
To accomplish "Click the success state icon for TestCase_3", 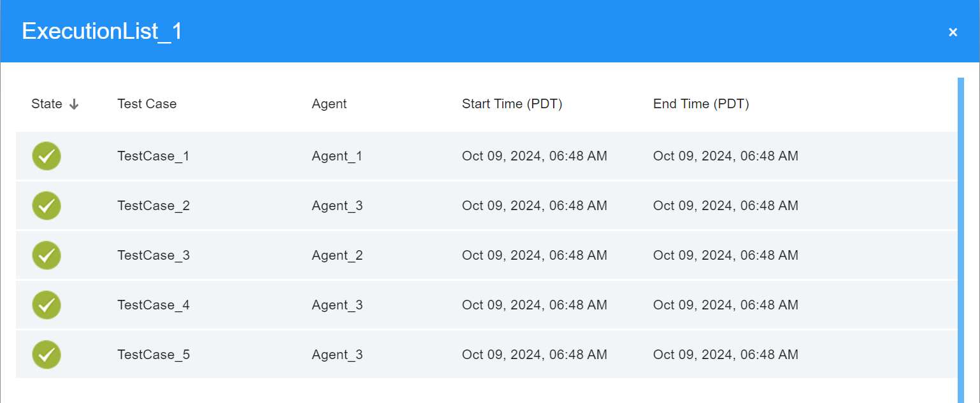I will tap(47, 255).
